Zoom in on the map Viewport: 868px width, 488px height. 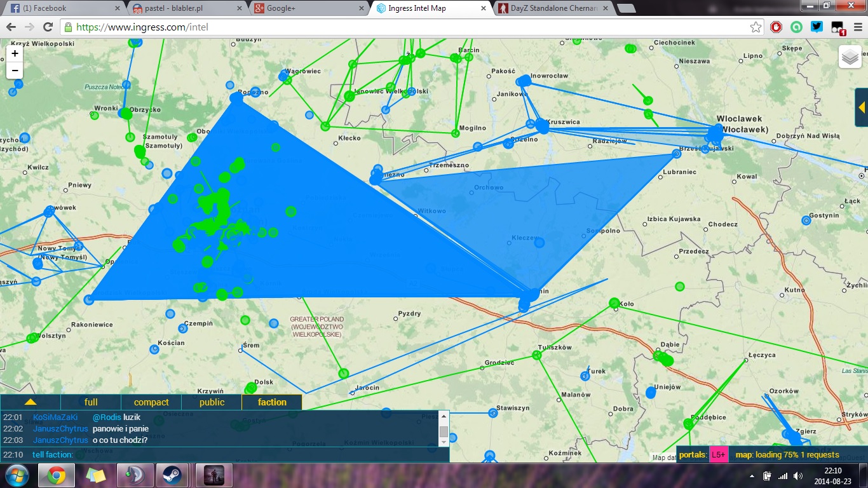[x=15, y=54]
